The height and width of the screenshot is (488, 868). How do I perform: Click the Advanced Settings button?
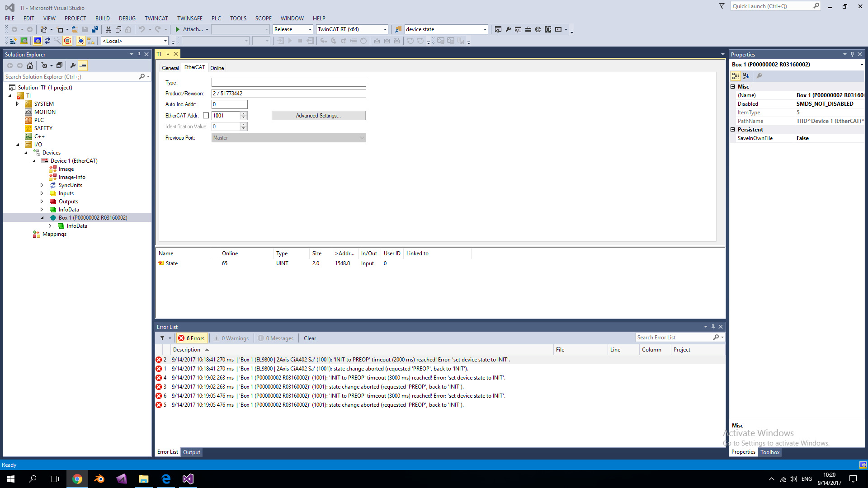click(318, 116)
